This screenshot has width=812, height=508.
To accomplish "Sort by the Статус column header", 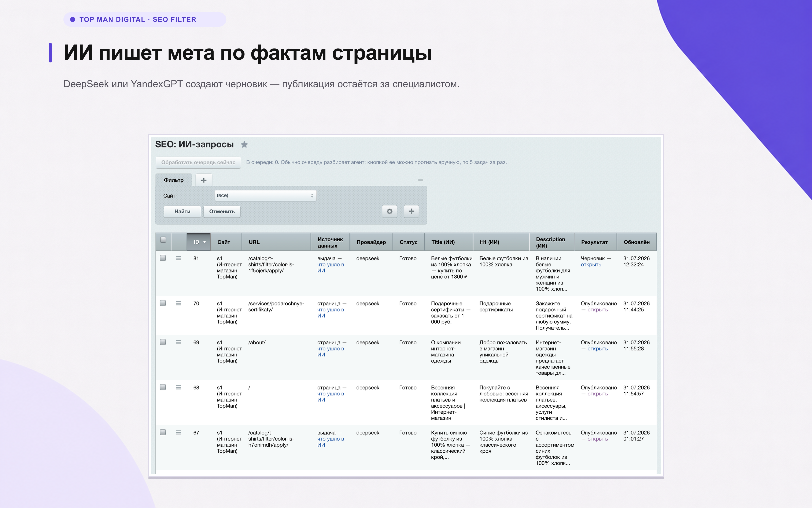I will point(409,242).
